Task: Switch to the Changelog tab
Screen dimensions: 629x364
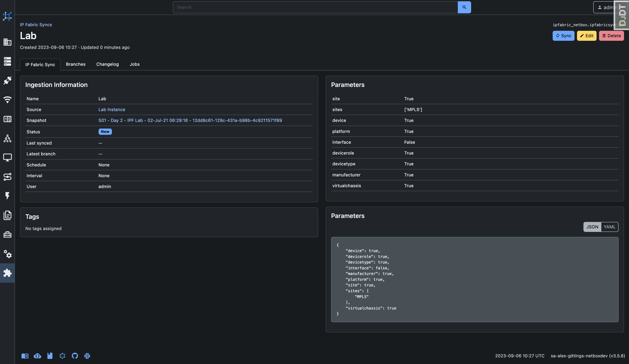Action: click(108, 64)
